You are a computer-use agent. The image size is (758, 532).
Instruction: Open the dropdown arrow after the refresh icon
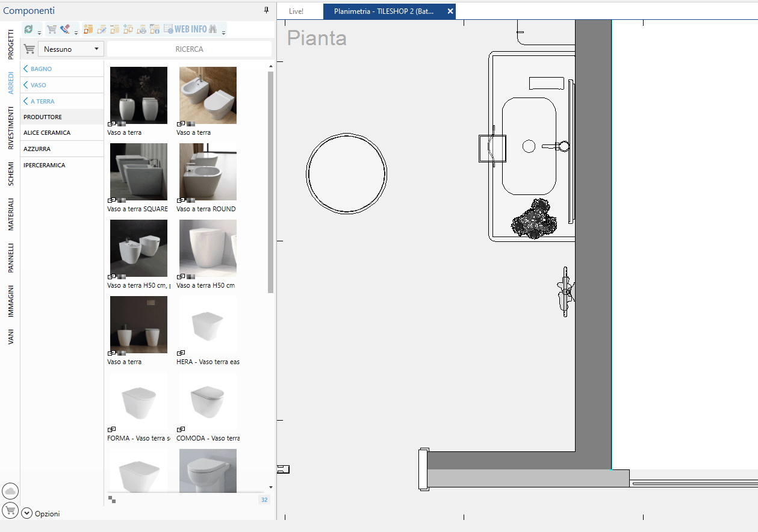pos(39,32)
